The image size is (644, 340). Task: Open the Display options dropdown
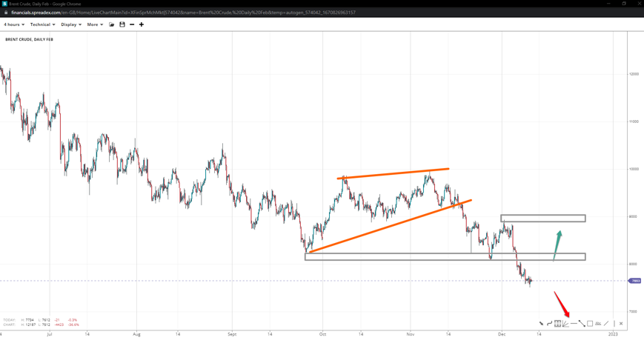click(x=71, y=24)
